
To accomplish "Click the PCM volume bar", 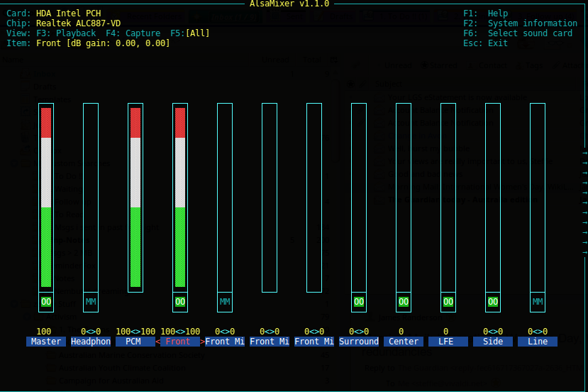I will click(135, 197).
